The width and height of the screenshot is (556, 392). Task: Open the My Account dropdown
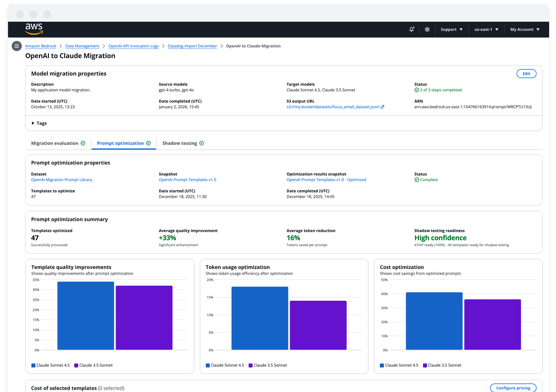click(525, 29)
